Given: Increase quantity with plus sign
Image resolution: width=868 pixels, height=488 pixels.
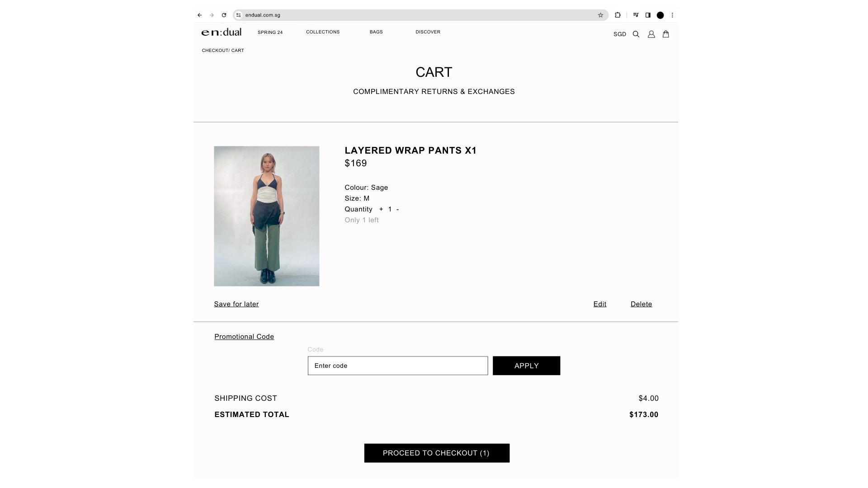Looking at the screenshot, I should tap(381, 209).
